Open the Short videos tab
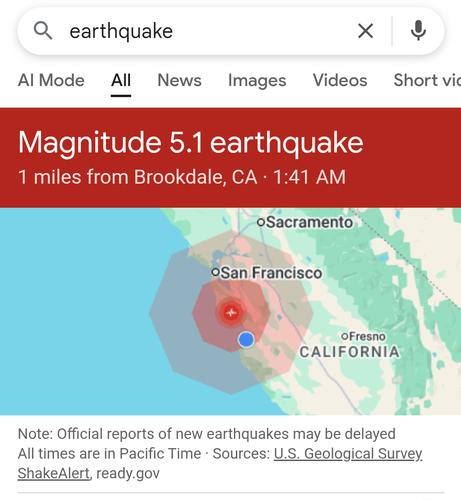This screenshot has height=500, width=461. (427, 80)
